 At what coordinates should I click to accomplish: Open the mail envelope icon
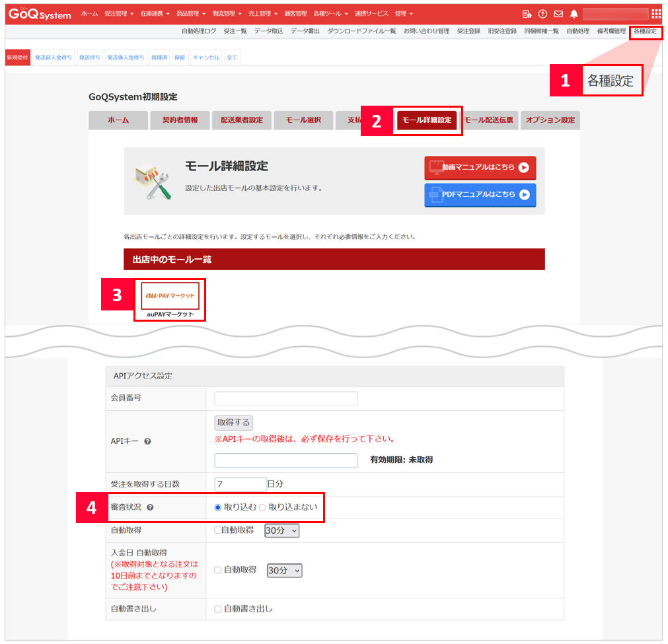[x=558, y=14]
